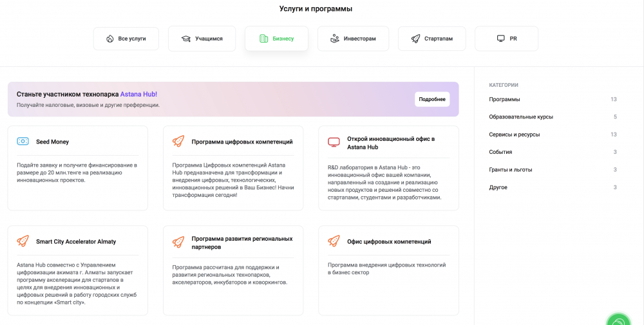Select the Инвесторам tab
The width and height of the screenshot is (644, 325).
pos(353,39)
